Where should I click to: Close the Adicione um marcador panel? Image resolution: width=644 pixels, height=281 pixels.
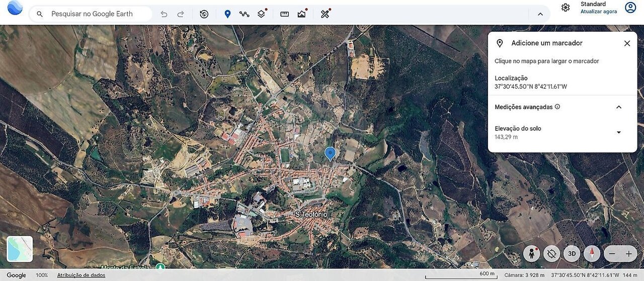tap(627, 43)
